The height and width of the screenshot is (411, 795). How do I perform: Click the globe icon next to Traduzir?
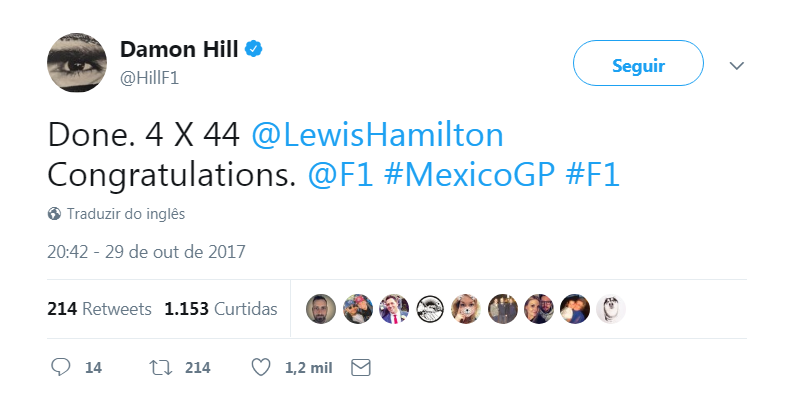(x=55, y=214)
